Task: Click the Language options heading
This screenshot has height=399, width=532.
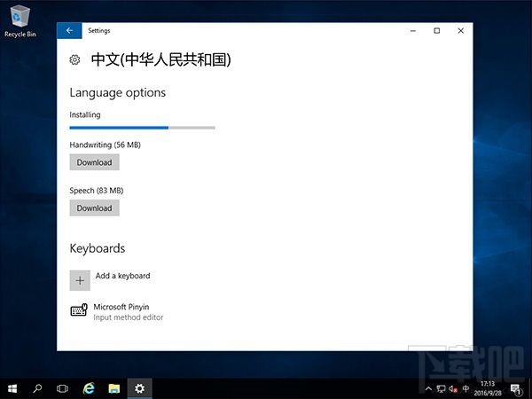Action: (118, 93)
